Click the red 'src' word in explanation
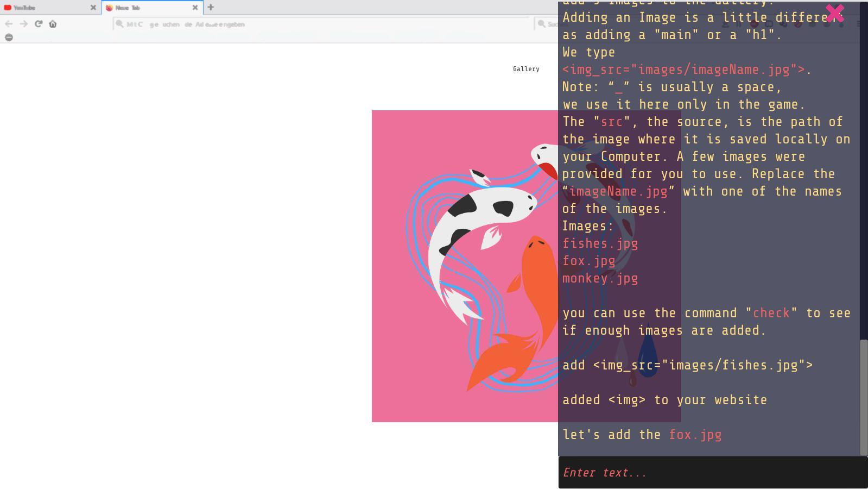The width and height of the screenshot is (868, 489). pos(611,122)
